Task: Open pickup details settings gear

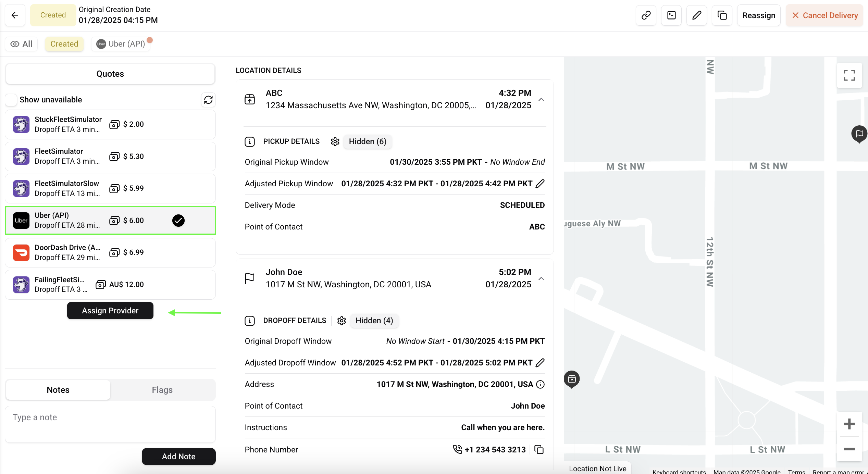Action: [335, 141]
